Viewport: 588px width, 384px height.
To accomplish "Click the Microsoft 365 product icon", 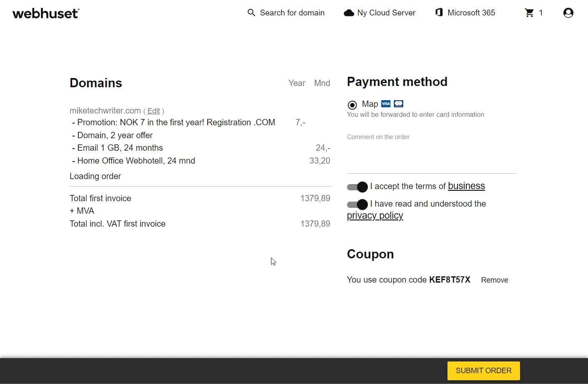I will point(439,13).
